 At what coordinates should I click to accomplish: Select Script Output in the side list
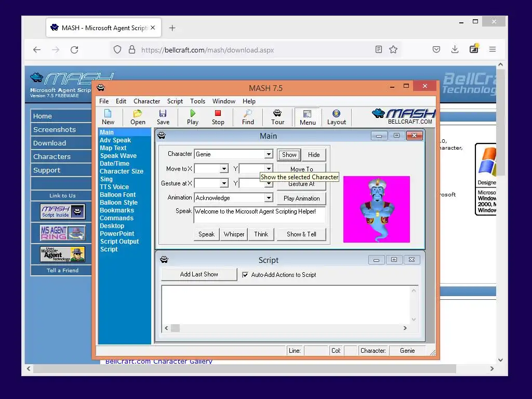119,242
